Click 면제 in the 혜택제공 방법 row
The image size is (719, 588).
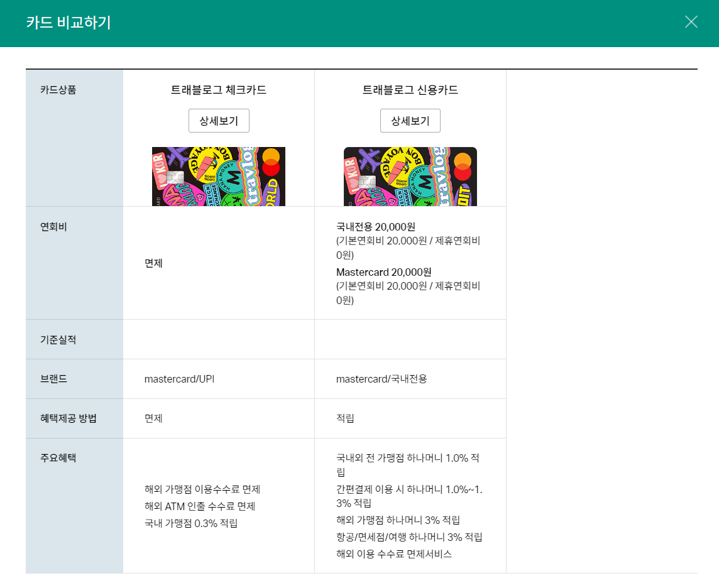[x=153, y=418]
